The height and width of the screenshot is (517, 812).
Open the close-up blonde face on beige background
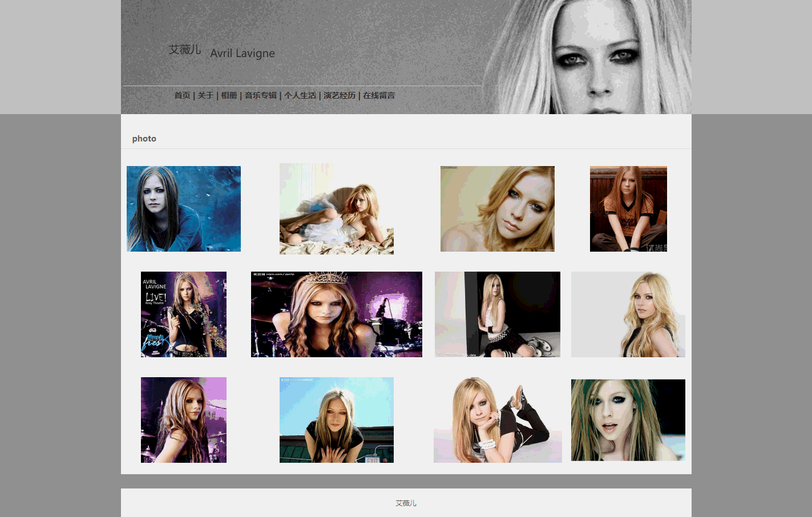pyautogui.click(x=498, y=209)
